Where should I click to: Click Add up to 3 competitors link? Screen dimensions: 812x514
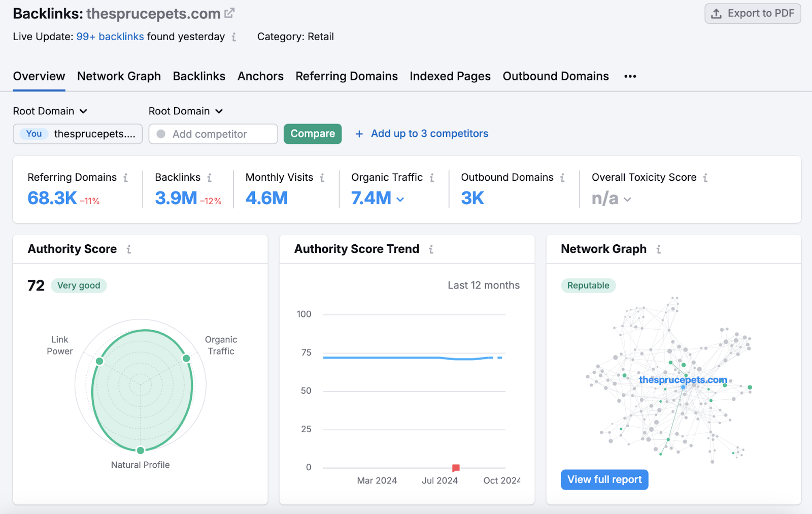pyautogui.click(x=429, y=134)
